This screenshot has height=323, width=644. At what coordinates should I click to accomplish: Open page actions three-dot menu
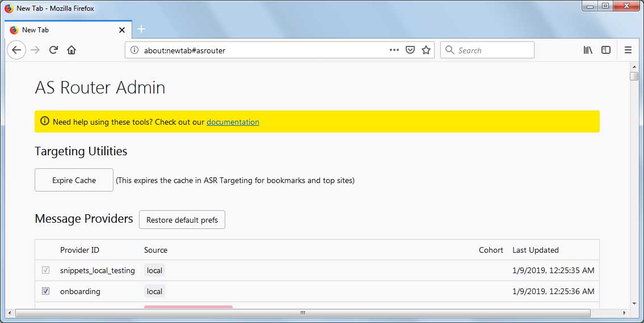[x=394, y=50]
